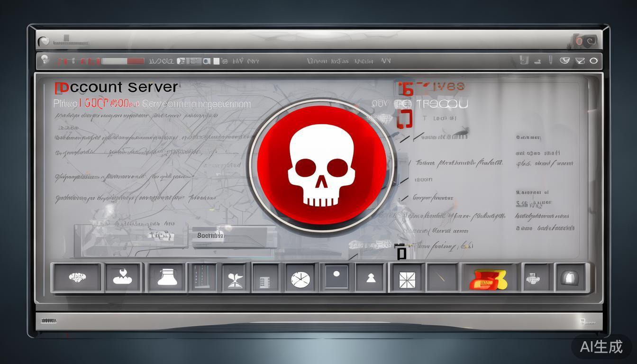
Task: Tick the small black checkbox above bottom toolbar
Action: 401,253
